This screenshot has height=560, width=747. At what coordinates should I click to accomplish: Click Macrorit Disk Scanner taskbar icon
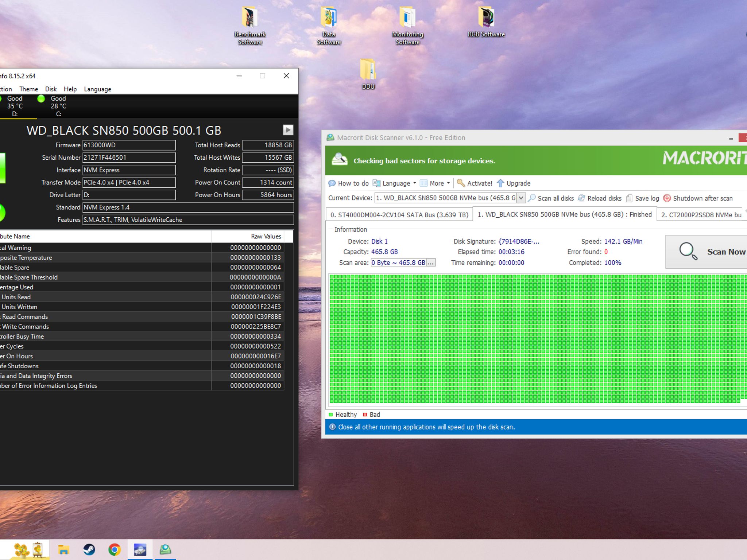click(x=165, y=549)
